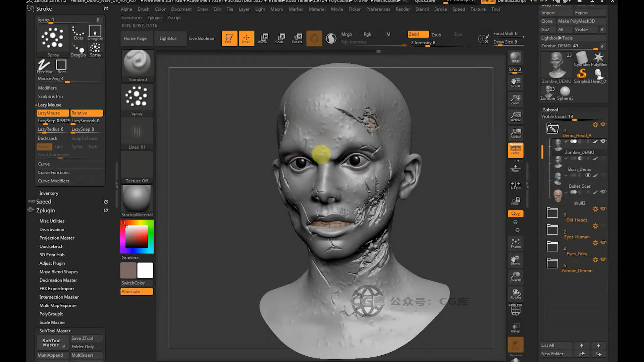Image resolution: width=644 pixels, height=362 pixels.
Task: Hide the Demo_Head_A folder eye icon
Action: click(603, 124)
